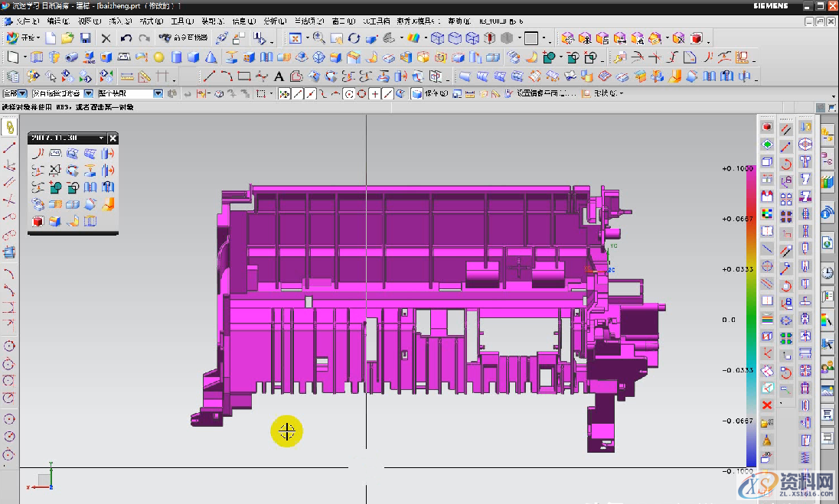
Task: Click the Text 'A' tool
Action: 279,76
